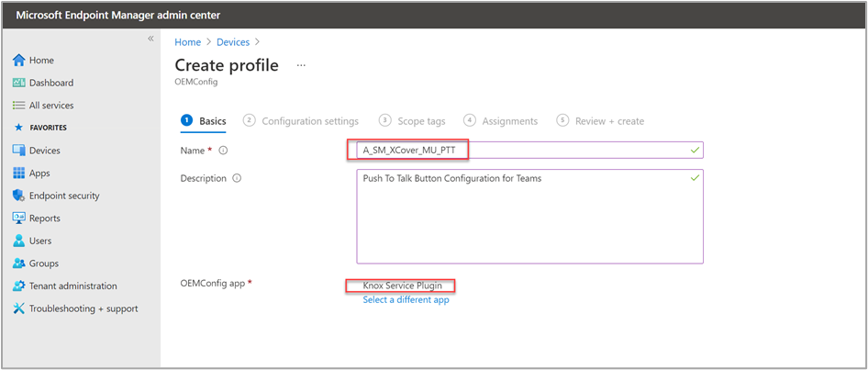868x370 pixels.
Task: Open the Tenant administration icon
Action: [19, 286]
